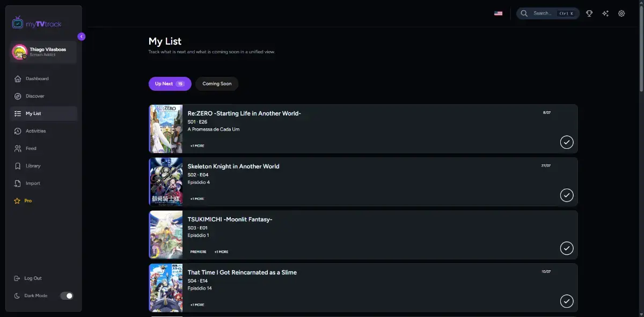
Task: Click the PREMIERE tag on TSUKIMICHI
Action: 198,251
